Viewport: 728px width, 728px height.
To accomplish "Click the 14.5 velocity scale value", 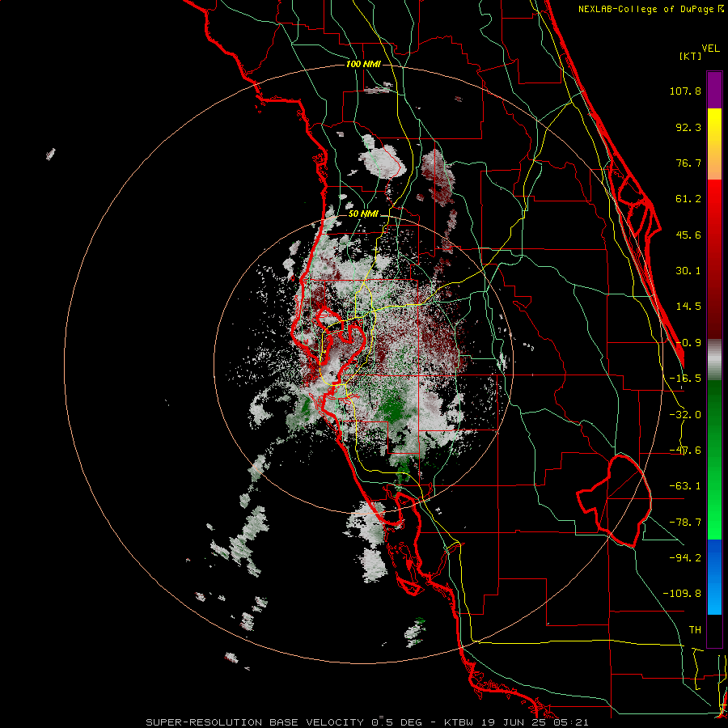I will coord(688,307).
